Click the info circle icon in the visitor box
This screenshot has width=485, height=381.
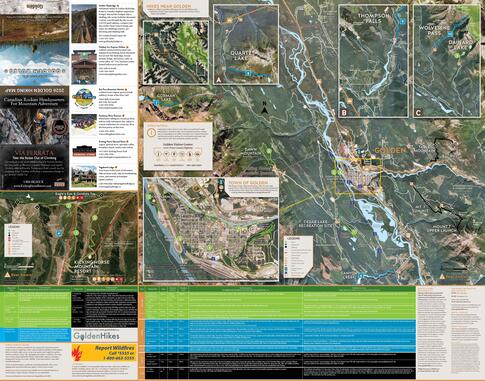click(151, 132)
